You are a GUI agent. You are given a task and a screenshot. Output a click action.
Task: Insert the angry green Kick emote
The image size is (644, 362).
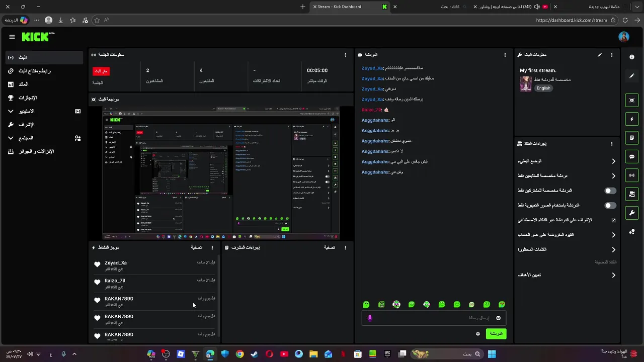pos(381,304)
